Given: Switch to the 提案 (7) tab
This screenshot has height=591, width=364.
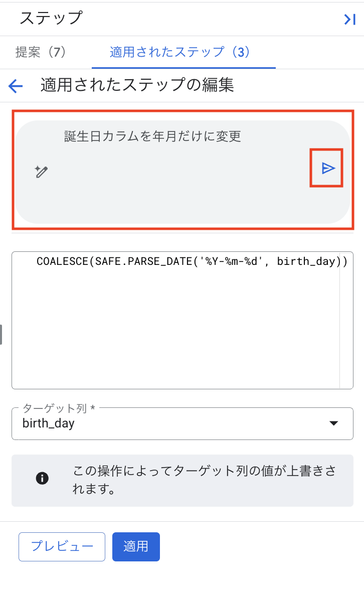Looking at the screenshot, I should [x=41, y=52].
